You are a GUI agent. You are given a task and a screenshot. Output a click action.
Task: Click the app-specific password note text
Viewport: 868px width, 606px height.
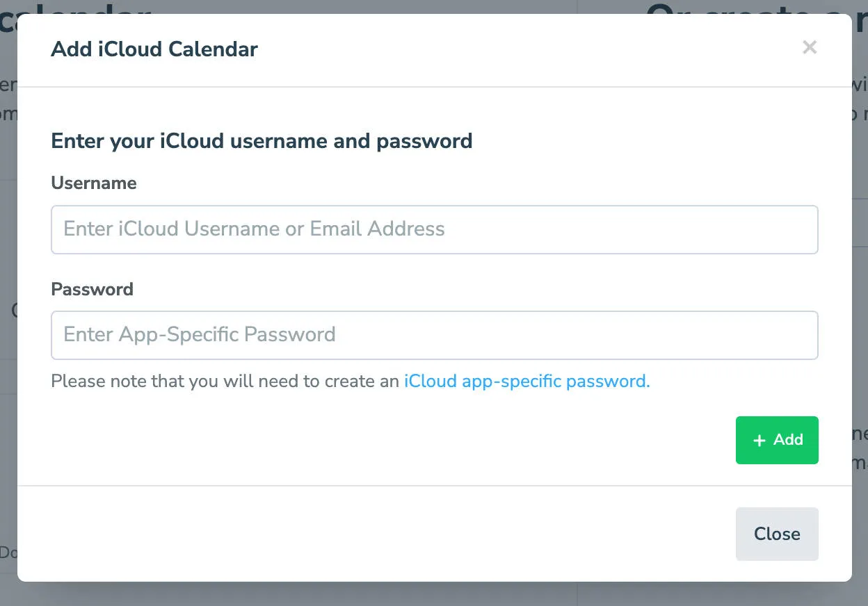click(x=223, y=381)
